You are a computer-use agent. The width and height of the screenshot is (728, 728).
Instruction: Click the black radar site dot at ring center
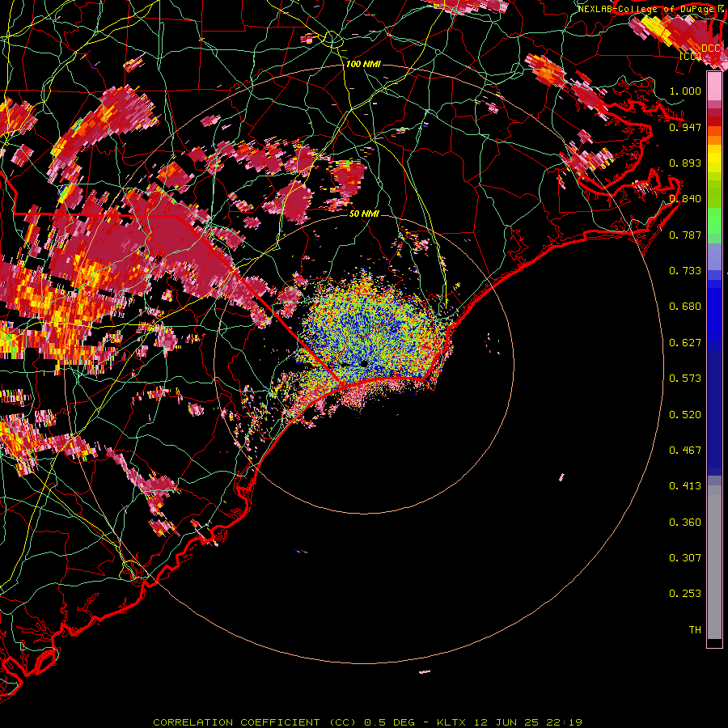click(364, 363)
